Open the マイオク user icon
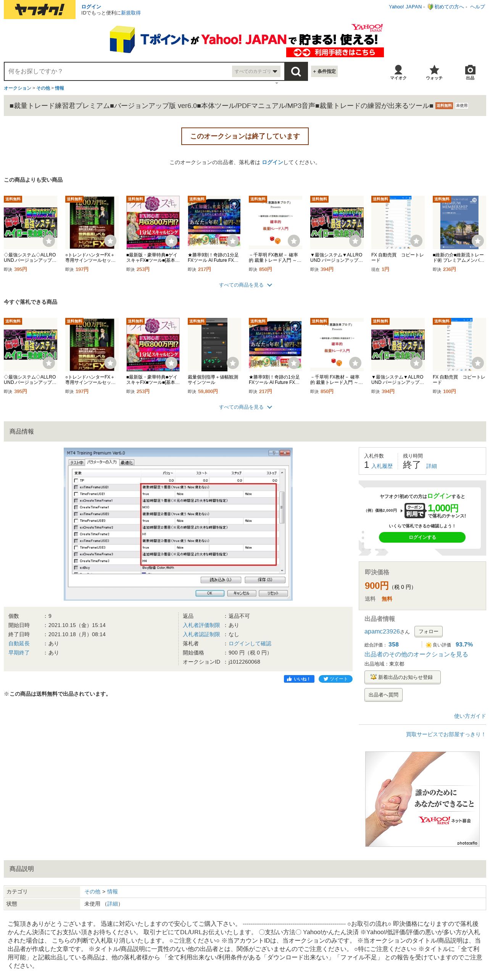This screenshot has height=980, width=490. (x=398, y=72)
